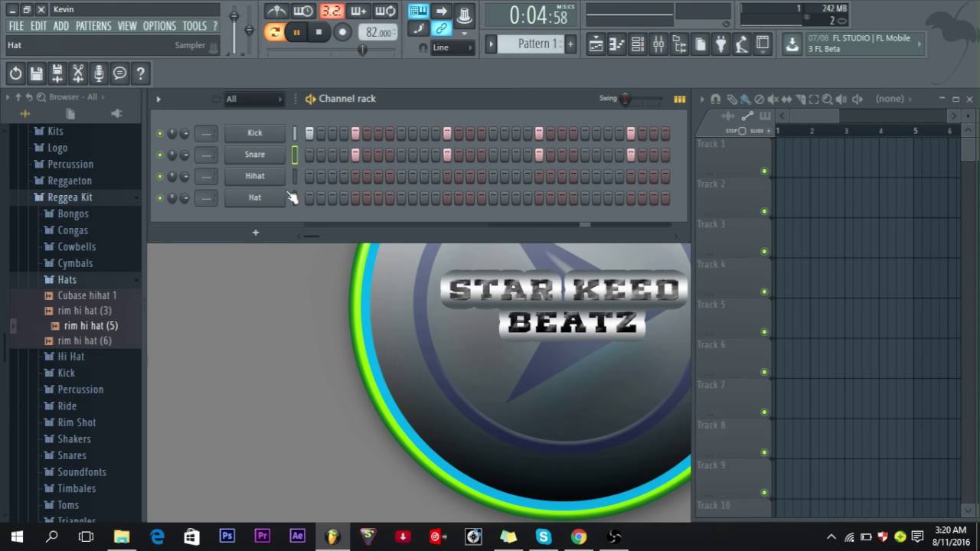980x551 pixels.
Task: Toggle typing keyboard to piano icon
Action: click(418, 11)
